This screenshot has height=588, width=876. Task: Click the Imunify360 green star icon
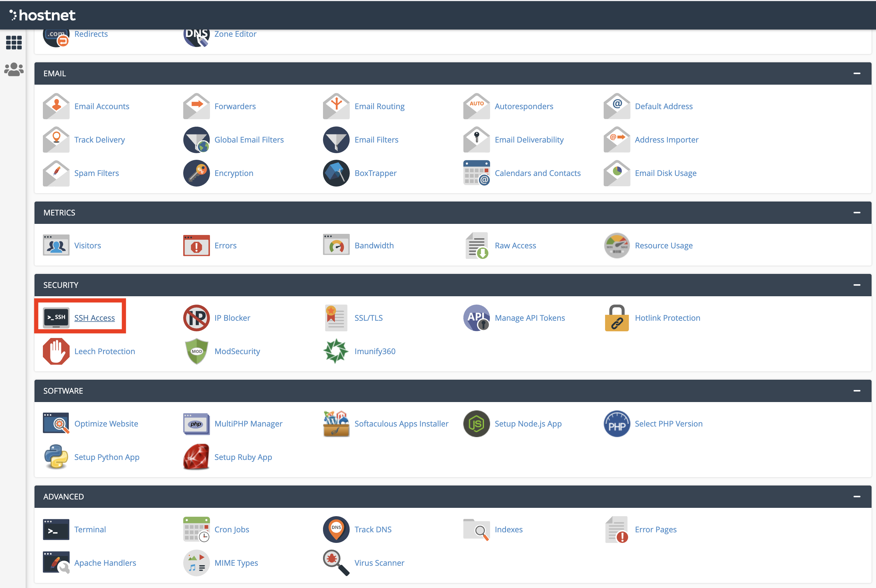(x=336, y=351)
